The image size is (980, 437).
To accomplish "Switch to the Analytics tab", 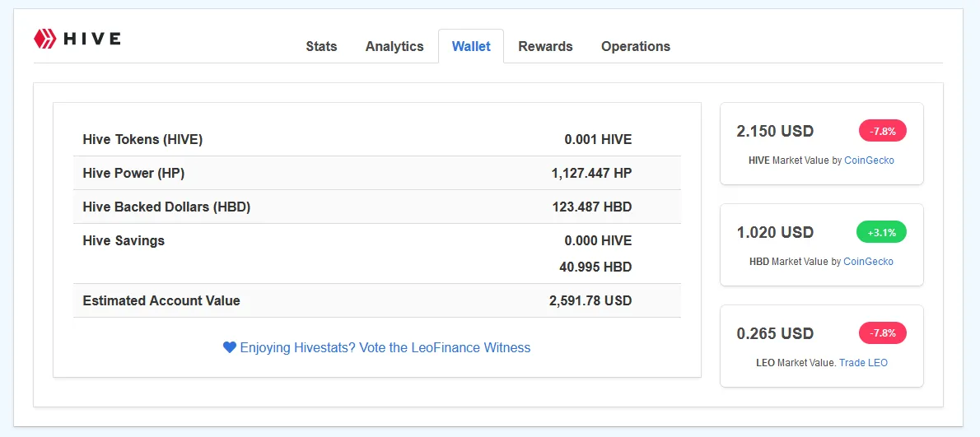I will coord(394,46).
